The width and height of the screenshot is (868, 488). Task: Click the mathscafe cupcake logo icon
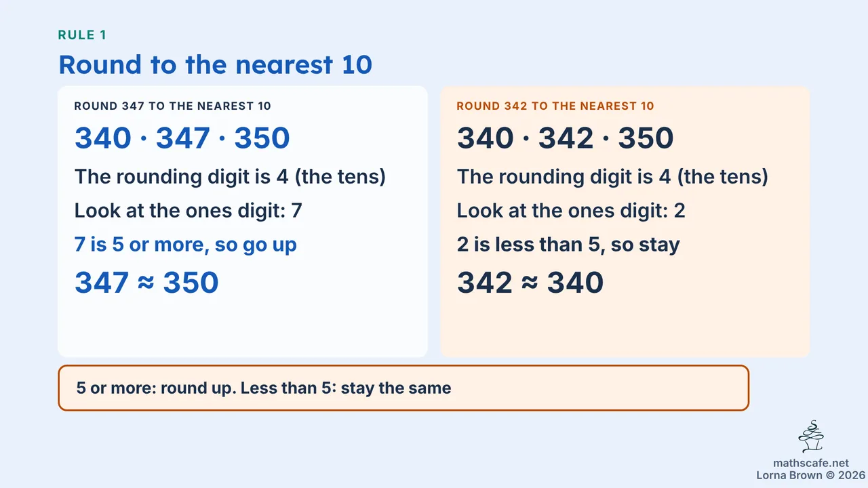[x=811, y=437]
